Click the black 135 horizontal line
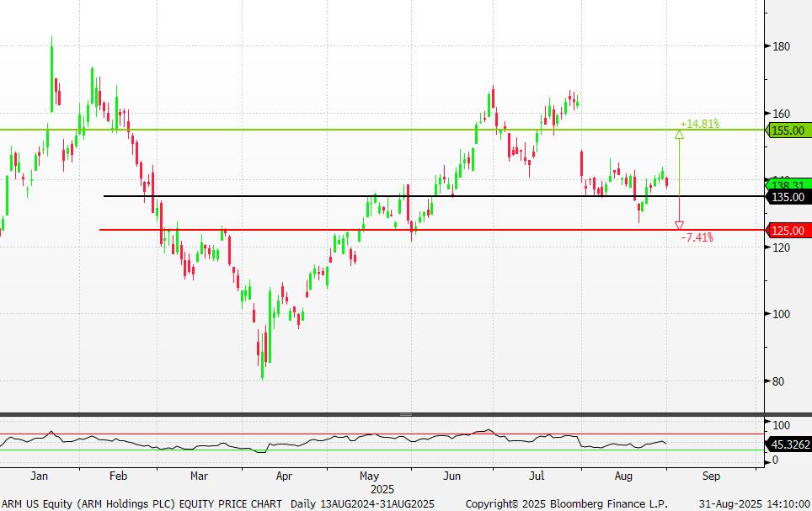This screenshot has height=511, width=812. pos(434,196)
